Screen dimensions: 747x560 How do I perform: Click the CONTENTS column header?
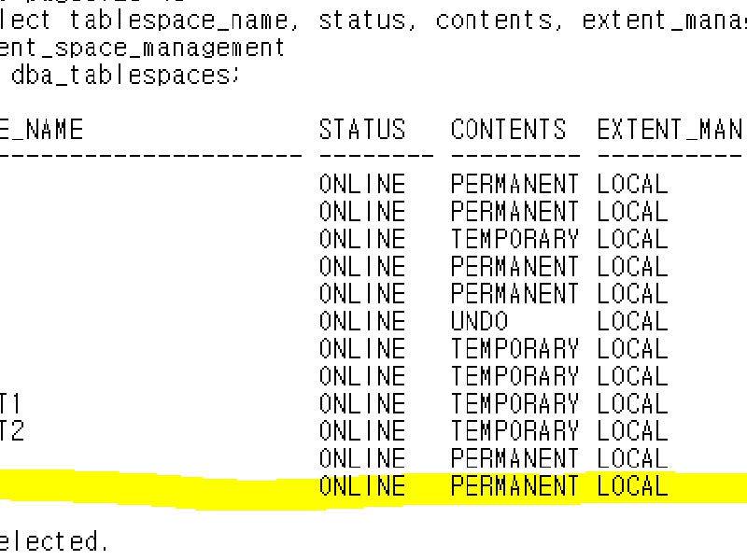(508, 130)
